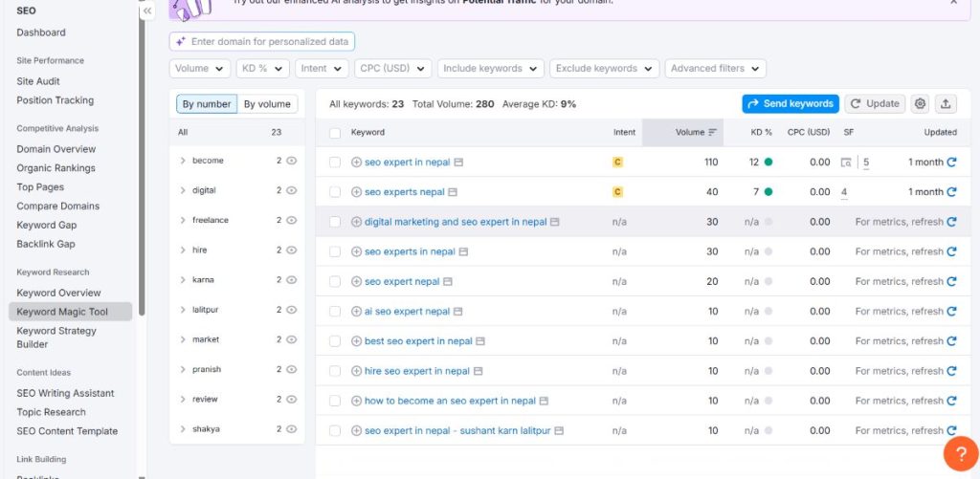Screen dimensions: 980x479
Task: Open KD % filter dropdown
Action: tap(262, 69)
